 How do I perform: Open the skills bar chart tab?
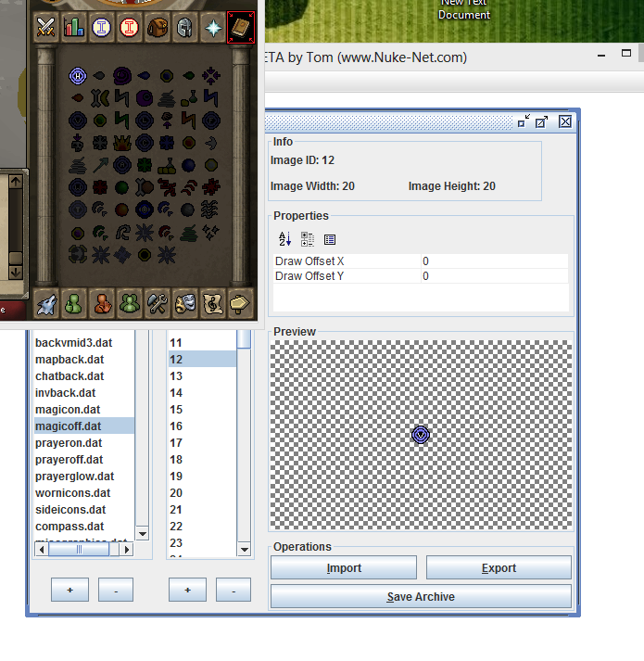tap(74, 28)
